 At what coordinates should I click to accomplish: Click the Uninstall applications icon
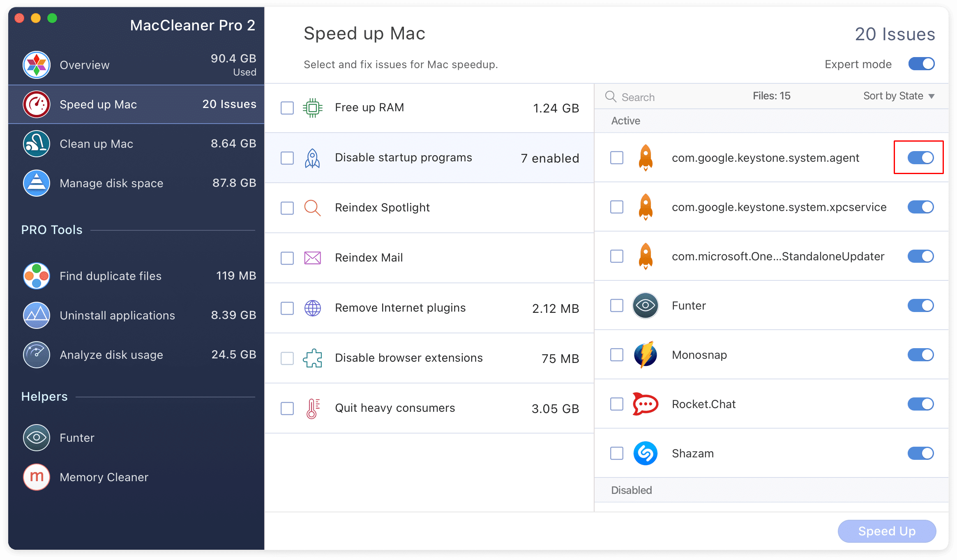coord(37,315)
